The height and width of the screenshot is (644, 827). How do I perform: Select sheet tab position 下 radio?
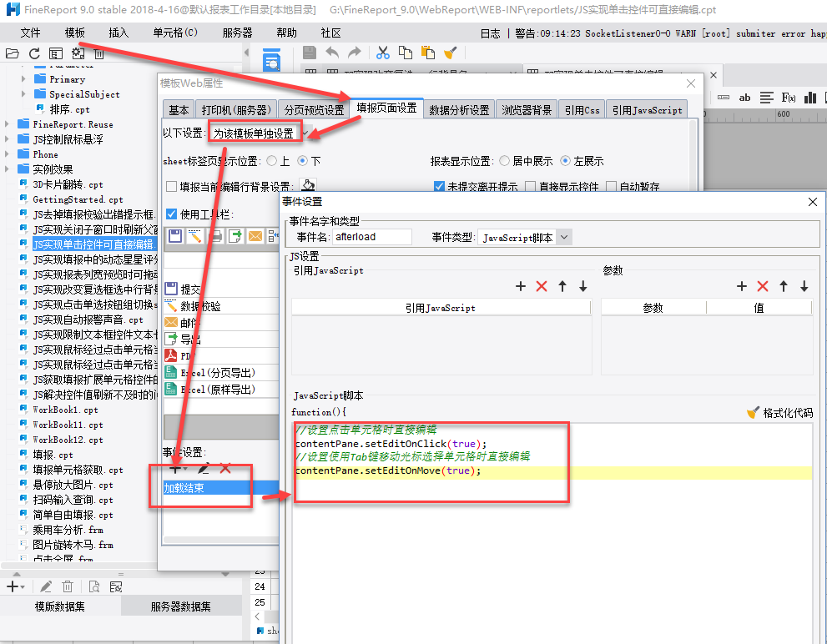click(302, 160)
